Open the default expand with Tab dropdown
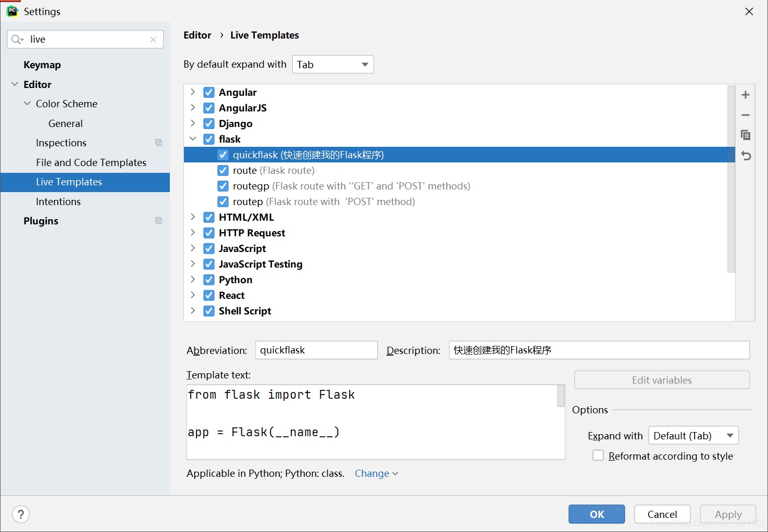Viewport: 768px width, 532px height. 333,65
